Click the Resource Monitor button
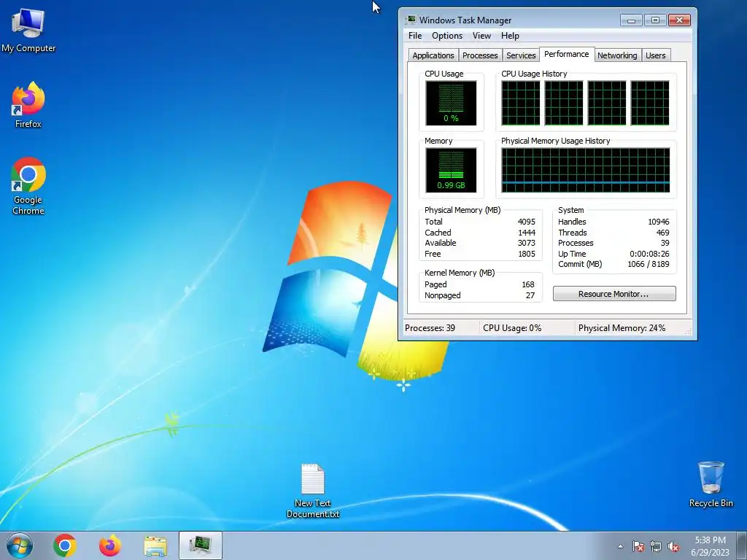 pyautogui.click(x=614, y=294)
